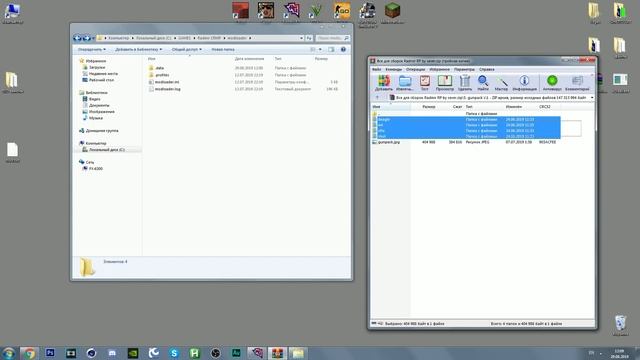Open the Команды menu in WinRAR
640x360 pixels.
(394, 69)
